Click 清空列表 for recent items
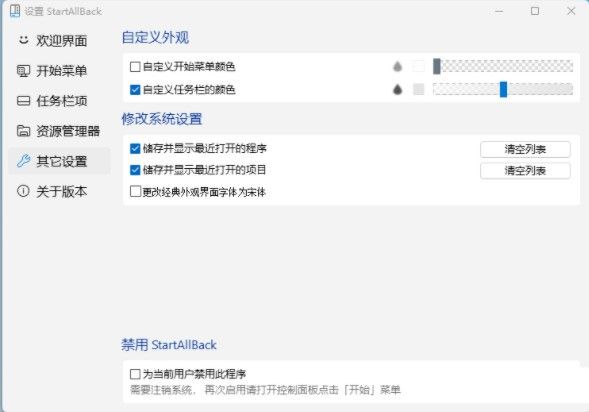 pos(525,171)
